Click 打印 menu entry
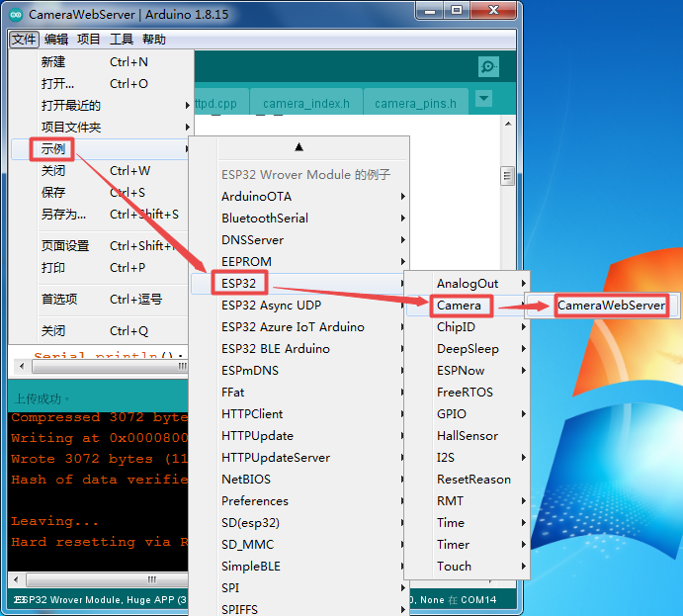This screenshot has width=683, height=616. pos(101,268)
